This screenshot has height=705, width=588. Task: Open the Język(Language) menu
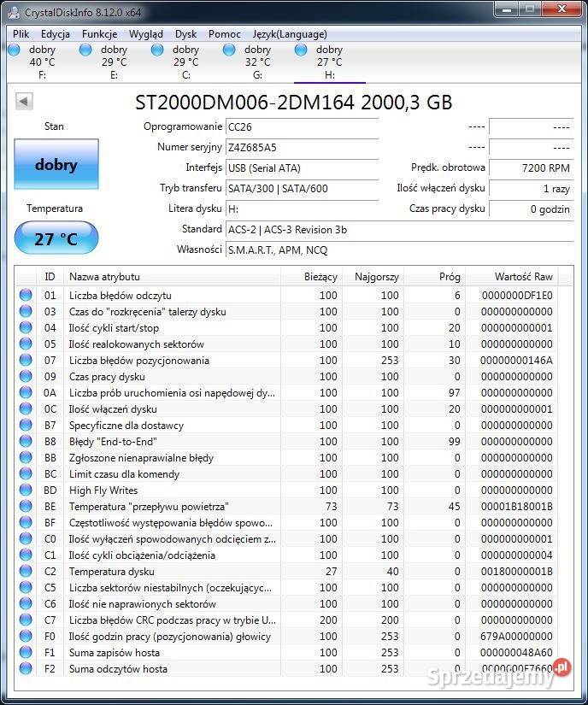tap(290, 34)
